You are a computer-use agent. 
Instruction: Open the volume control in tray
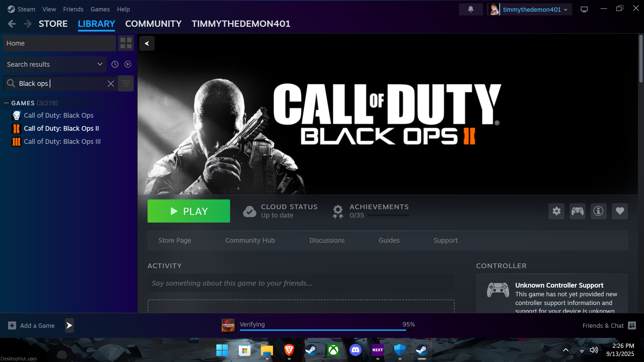594,350
